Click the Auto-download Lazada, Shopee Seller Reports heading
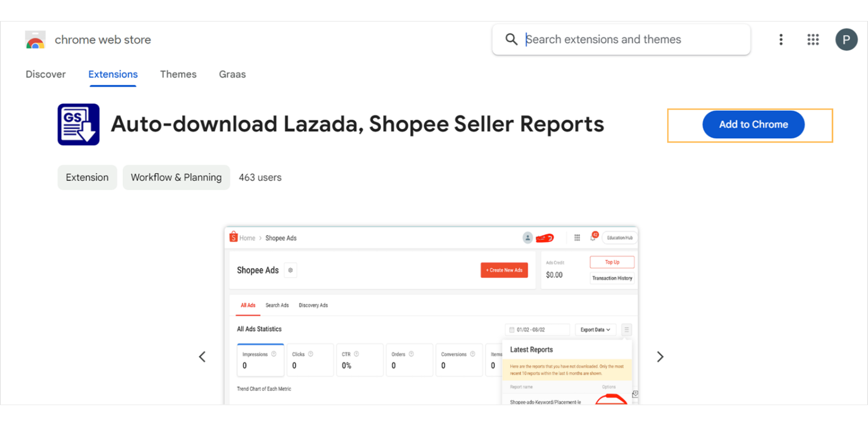The image size is (868, 434). [x=357, y=124]
